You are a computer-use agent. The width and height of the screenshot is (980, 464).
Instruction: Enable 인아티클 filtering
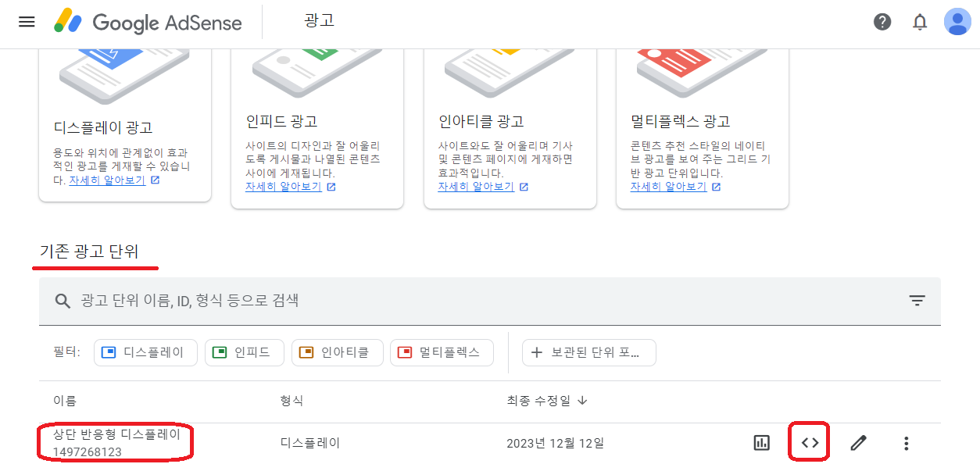(x=337, y=352)
